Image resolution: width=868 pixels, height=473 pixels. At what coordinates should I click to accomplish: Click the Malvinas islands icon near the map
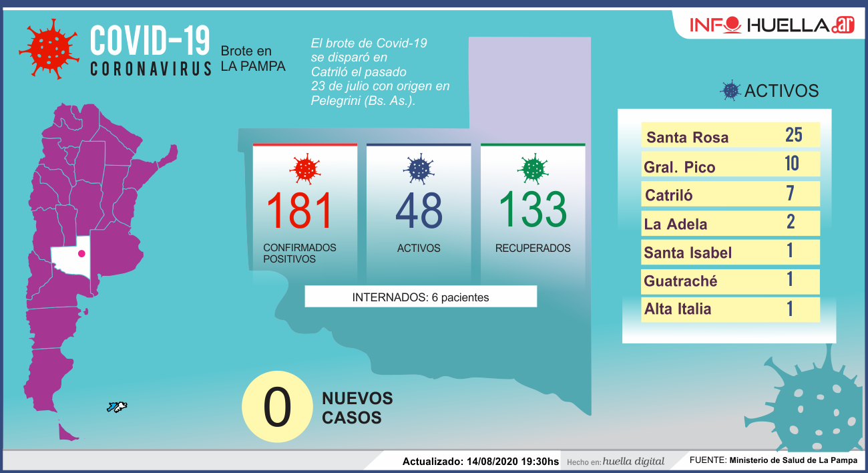pyautogui.click(x=117, y=407)
